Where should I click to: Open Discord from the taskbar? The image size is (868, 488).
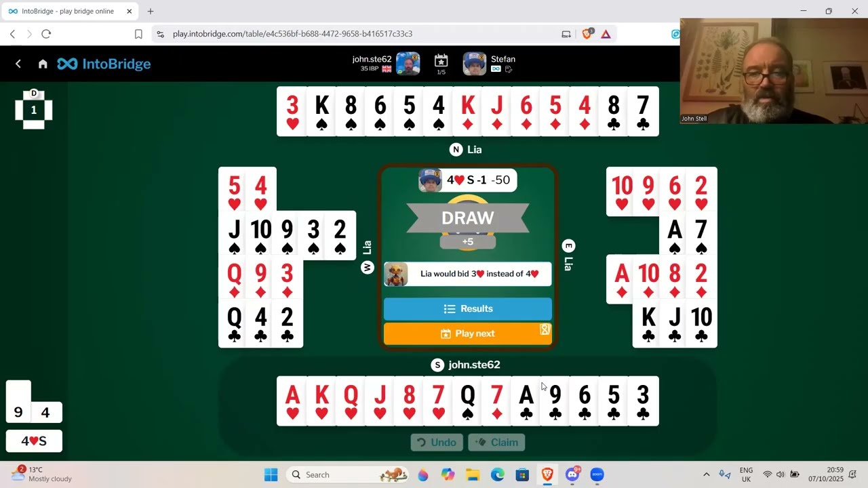[572, 474]
